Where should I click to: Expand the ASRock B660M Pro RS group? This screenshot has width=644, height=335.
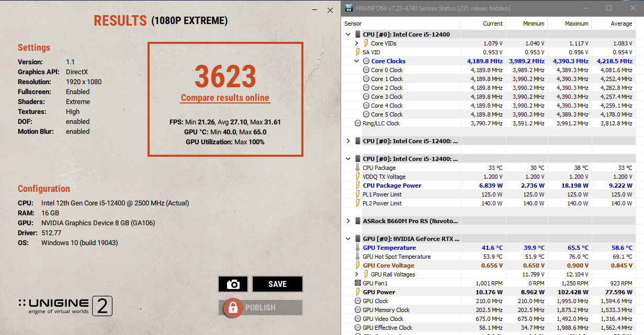tap(348, 221)
